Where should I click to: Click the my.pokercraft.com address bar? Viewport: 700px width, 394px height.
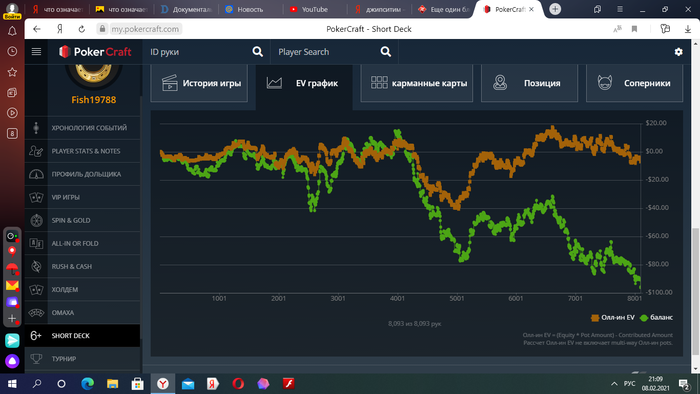[x=145, y=29]
